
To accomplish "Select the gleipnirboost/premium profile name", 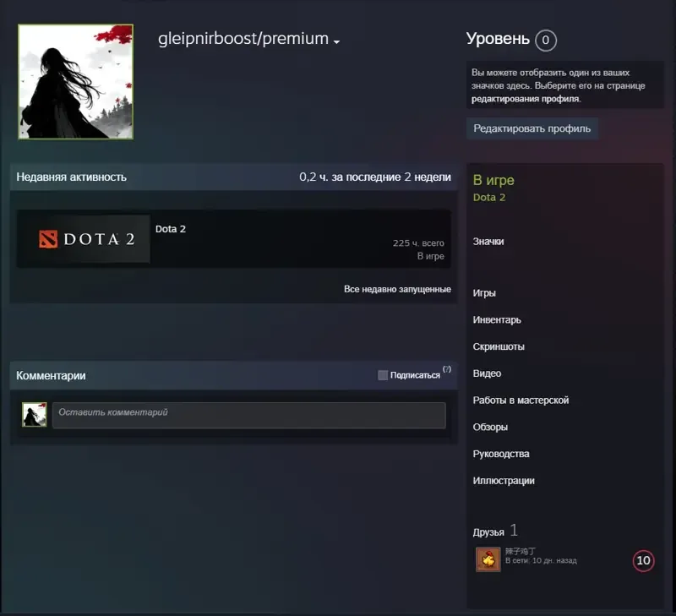I will (243, 39).
